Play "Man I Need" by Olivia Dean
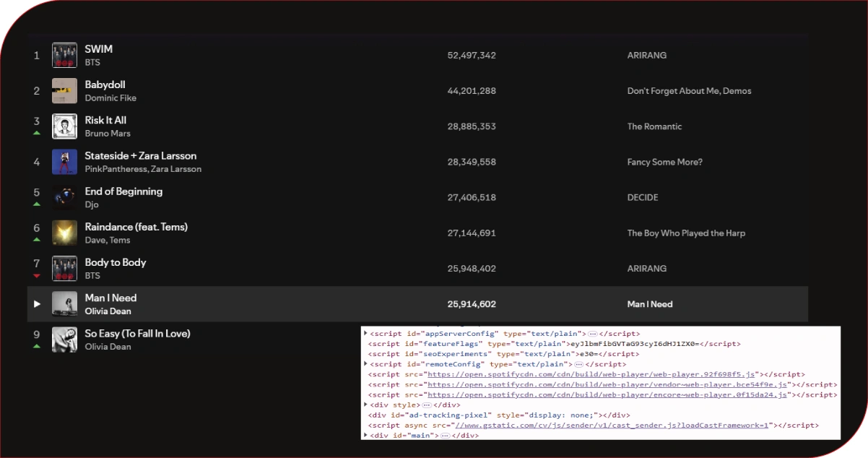The image size is (868, 458). (38, 304)
